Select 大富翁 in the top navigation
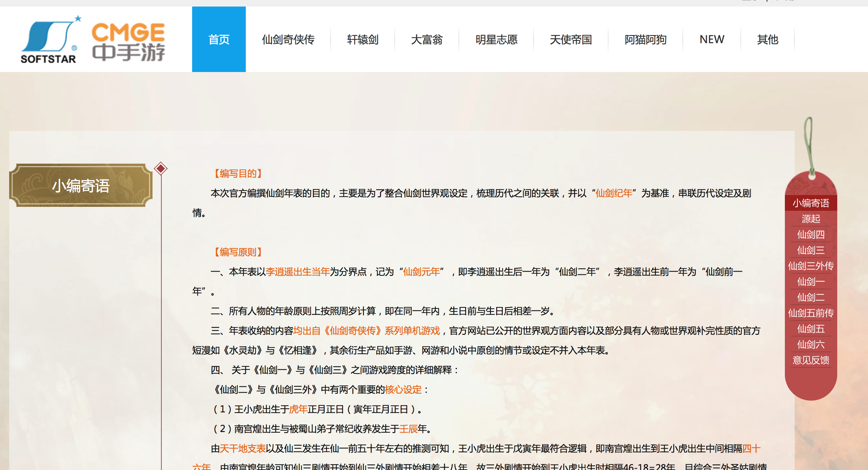The width and height of the screenshot is (868, 470). click(x=426, y=39)
